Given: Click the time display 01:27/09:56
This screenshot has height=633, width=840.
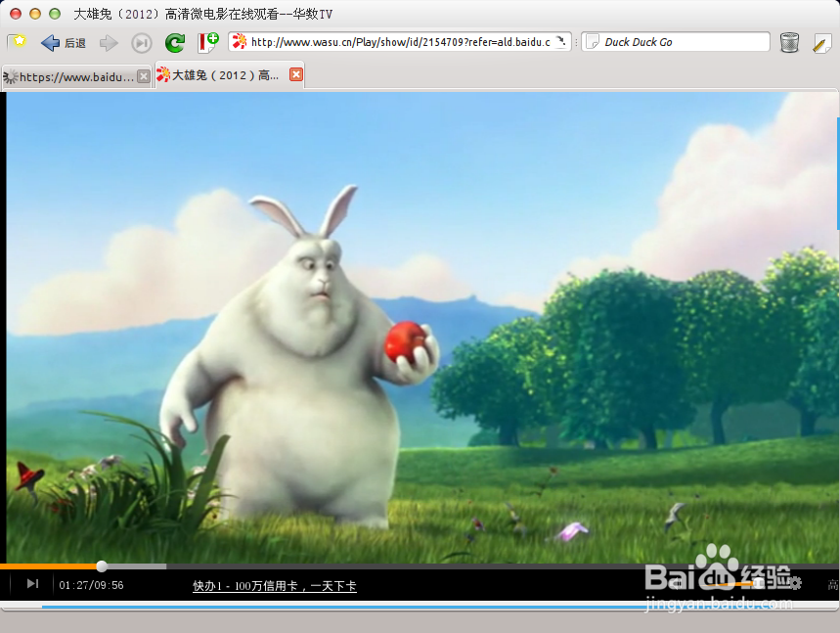Looking at the screenshot, I should [91, 585].
